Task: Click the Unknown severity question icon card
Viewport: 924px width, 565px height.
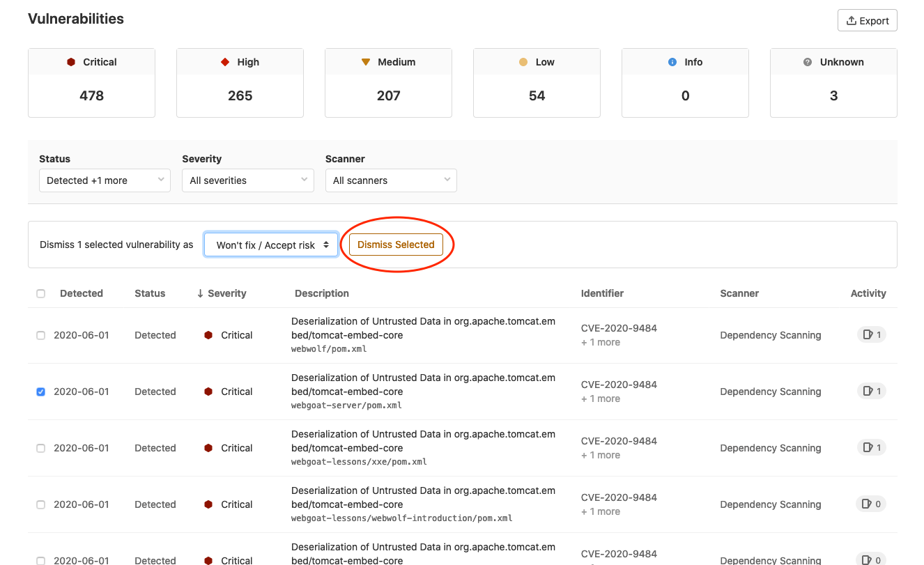Action: pyautogui.click(x=833, y=82)
